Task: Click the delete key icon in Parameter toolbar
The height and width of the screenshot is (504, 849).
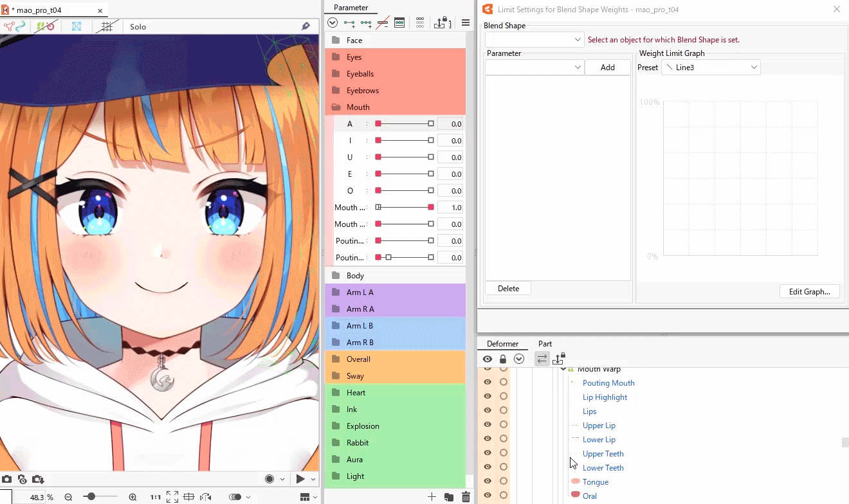Action: pos(383,23)
